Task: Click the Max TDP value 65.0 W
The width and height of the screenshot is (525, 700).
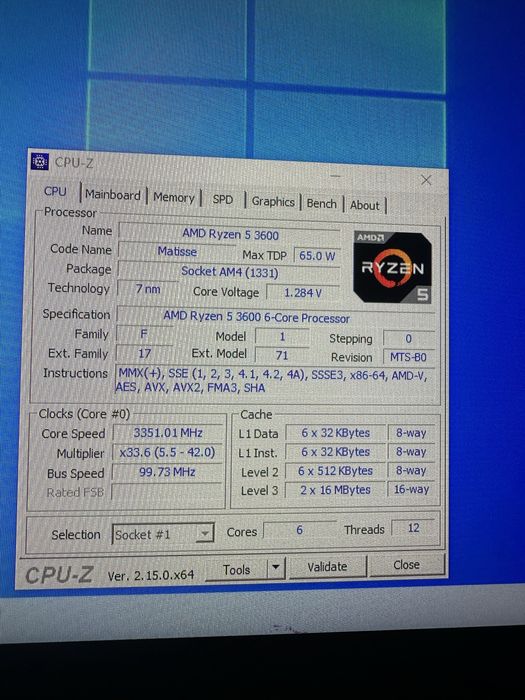Action: coord(317,256)
